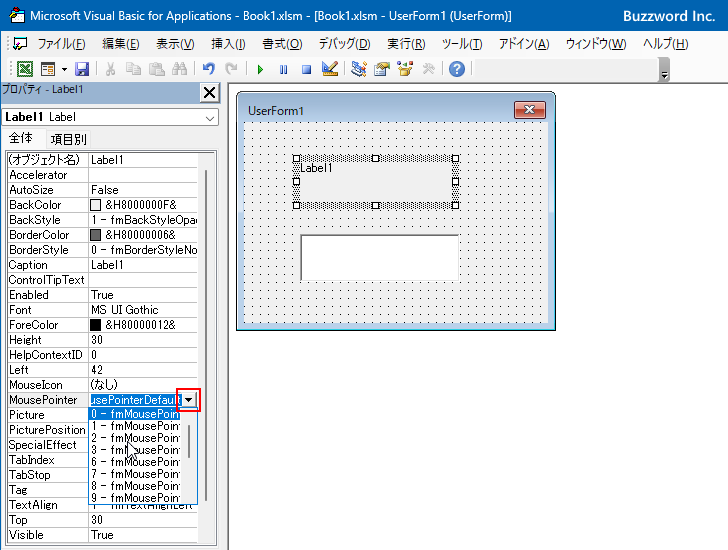The image size is (728, 550).
Task: Select the MouseIcon (なし) value
Action: click(143, 385)
